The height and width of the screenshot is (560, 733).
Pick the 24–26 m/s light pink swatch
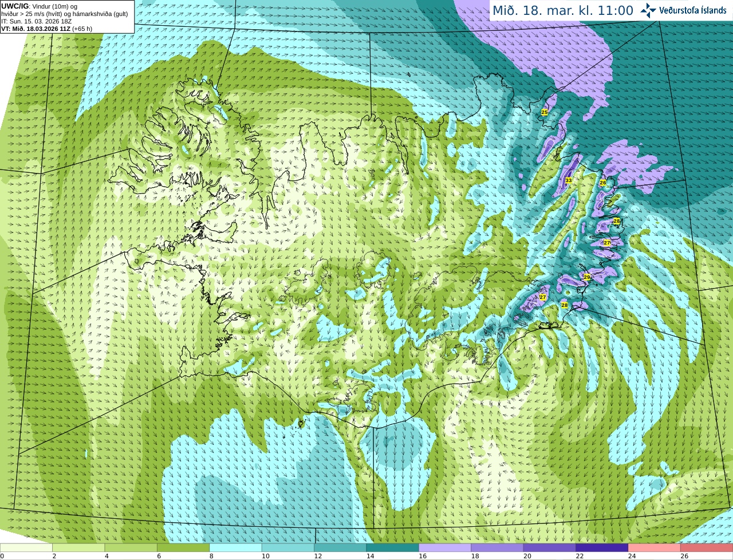pyautogui.click(x=655, y=547)
